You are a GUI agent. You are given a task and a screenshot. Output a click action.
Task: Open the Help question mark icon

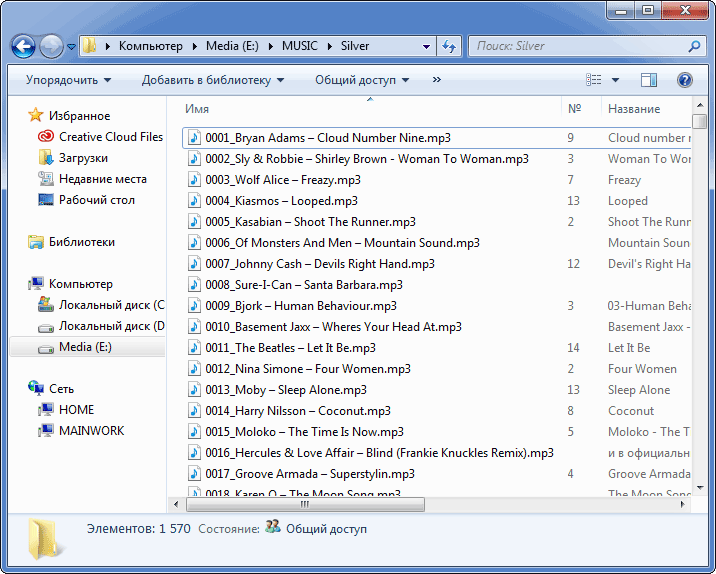685,80
